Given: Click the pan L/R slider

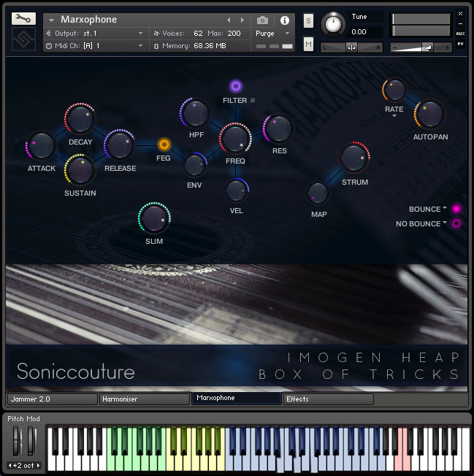Looking at the screenshot, I should pyautogui.click(x=351, y=47).
